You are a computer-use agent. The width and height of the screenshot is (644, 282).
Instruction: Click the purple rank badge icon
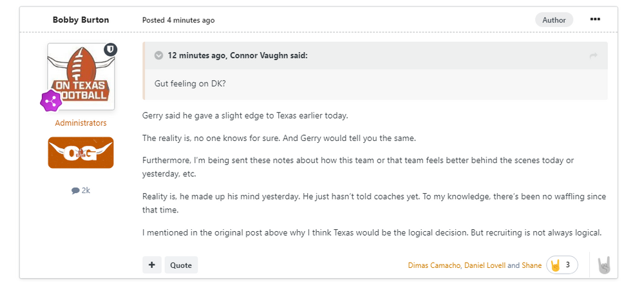click(x=51, y=100)
